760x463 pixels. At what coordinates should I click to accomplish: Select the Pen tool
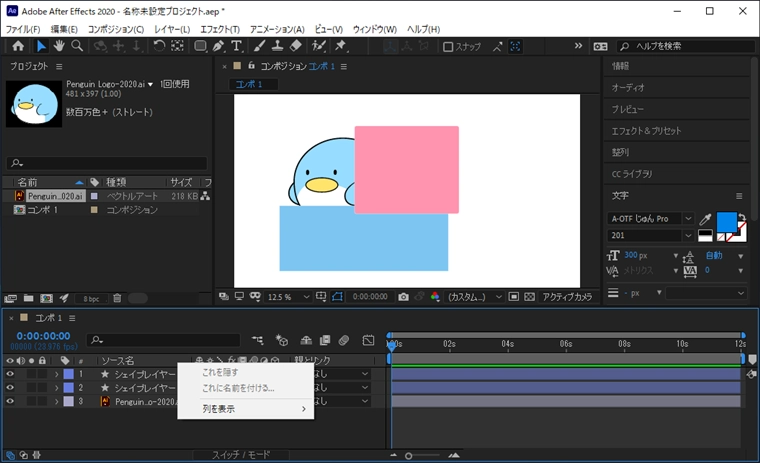[219, 46]
